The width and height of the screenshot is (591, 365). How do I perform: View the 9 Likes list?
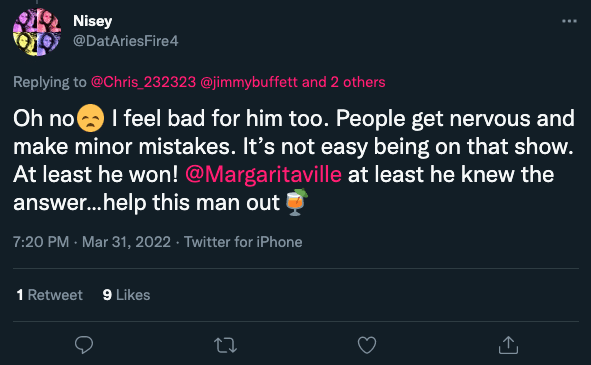[x=126, y=295]
